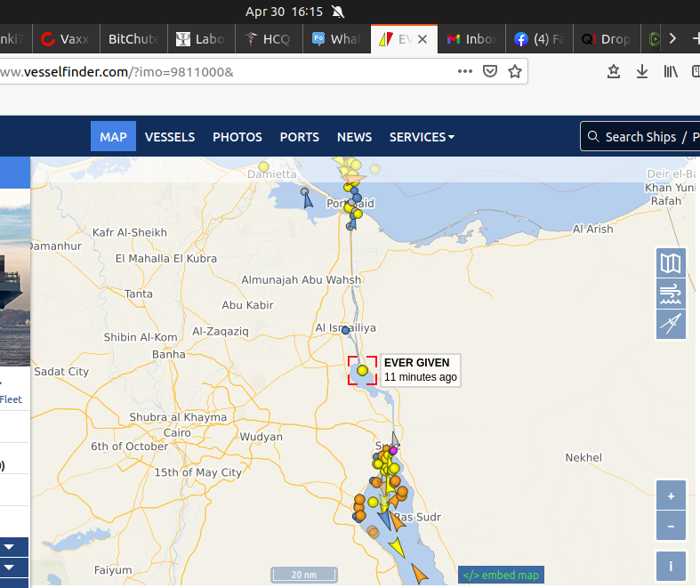This screenshot has height=588, width=700.
Task: Select the distance measurement tool
Action: [671, 324]
